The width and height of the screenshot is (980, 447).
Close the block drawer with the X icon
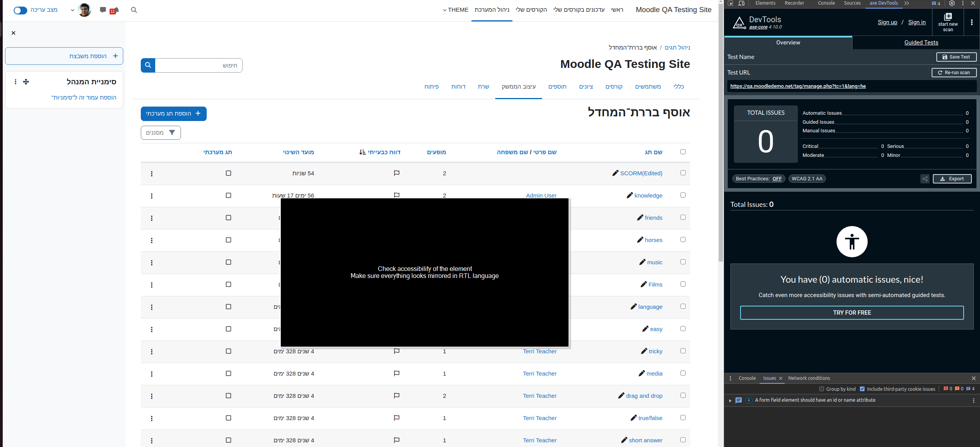pos(13,33)
